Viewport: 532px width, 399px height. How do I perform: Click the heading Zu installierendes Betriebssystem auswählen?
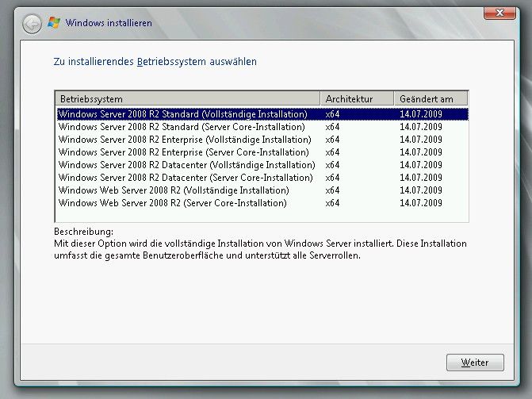tap(155, 62)
